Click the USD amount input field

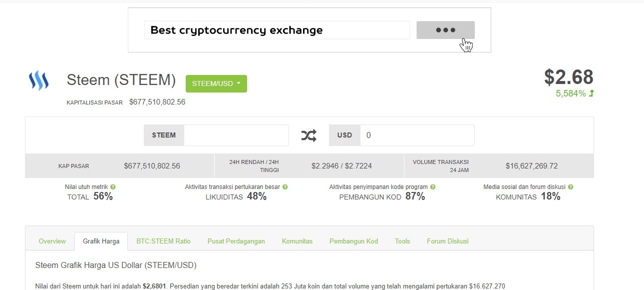tap(416, 135)
